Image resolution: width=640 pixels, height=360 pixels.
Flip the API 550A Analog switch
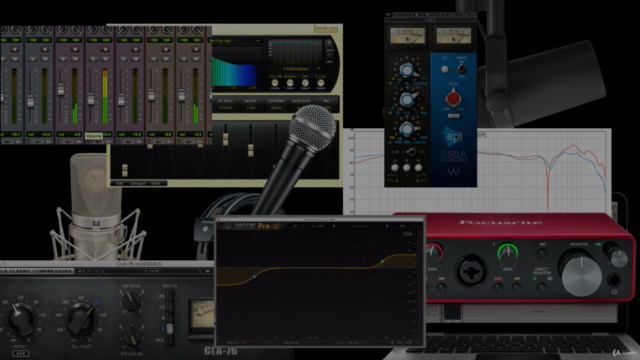coord(462,68)
